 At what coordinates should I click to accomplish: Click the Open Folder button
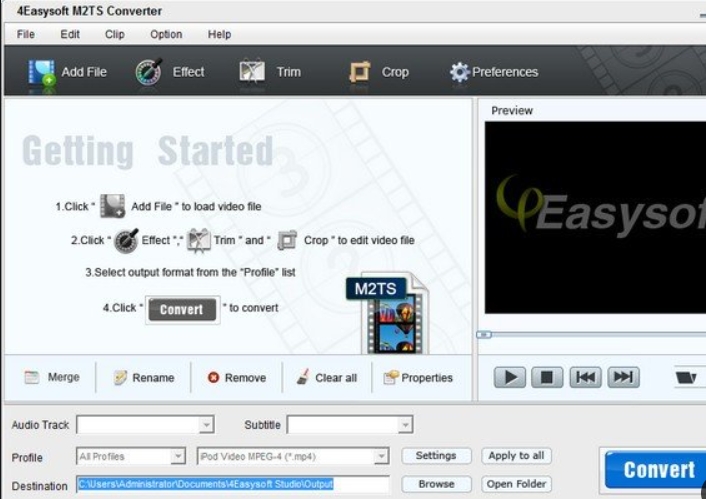tap(516, 484)
